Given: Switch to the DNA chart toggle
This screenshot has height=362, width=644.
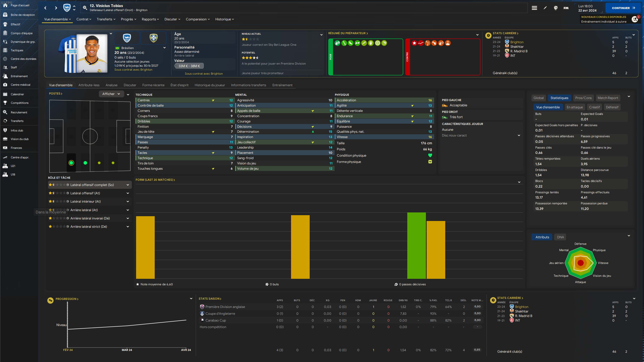Looking at the screenshot, I should pyautogui.click(x=560, y=237).
